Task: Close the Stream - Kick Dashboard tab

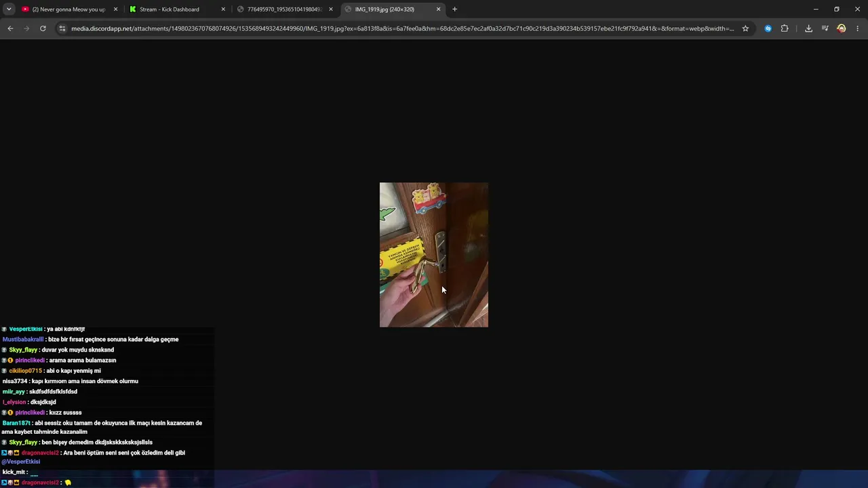Action: pyautogui.click(x=223, y=9)
